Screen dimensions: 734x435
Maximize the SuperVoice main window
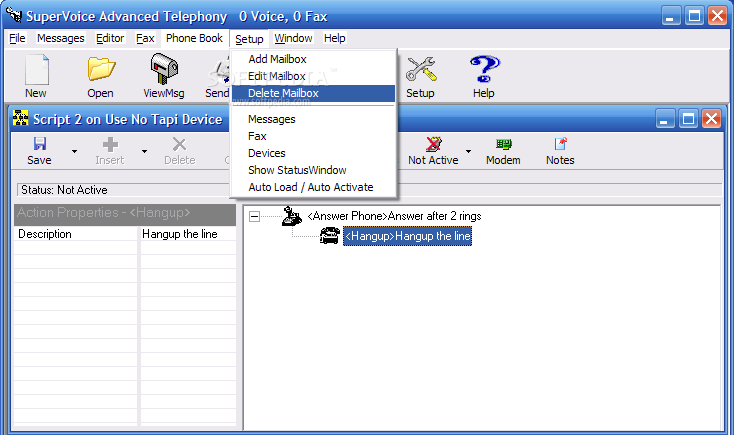pos(694,15)
